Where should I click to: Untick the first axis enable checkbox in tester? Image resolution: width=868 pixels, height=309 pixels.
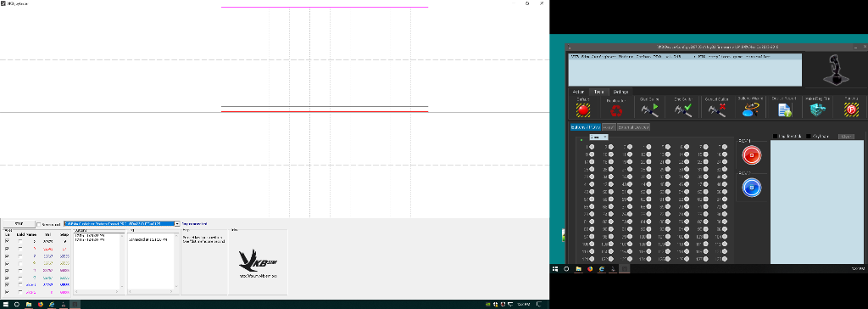(x=8, y=241)
